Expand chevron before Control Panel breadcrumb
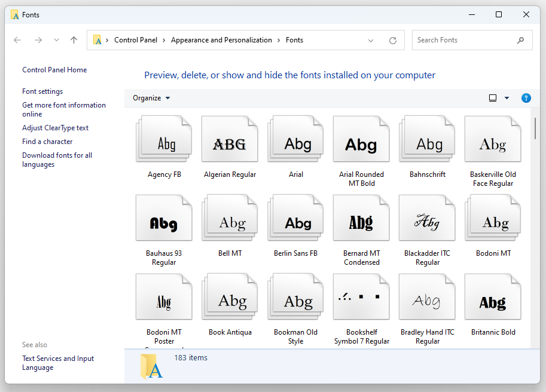The image size is (546, 392). point(107,41)
